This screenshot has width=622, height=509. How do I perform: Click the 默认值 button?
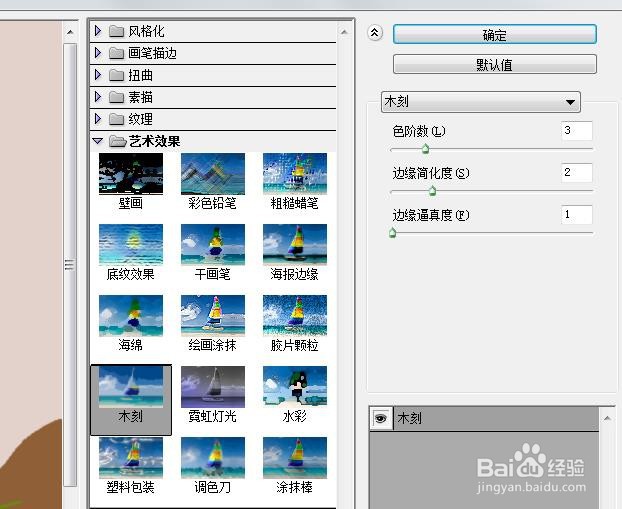tap(495, 64)
